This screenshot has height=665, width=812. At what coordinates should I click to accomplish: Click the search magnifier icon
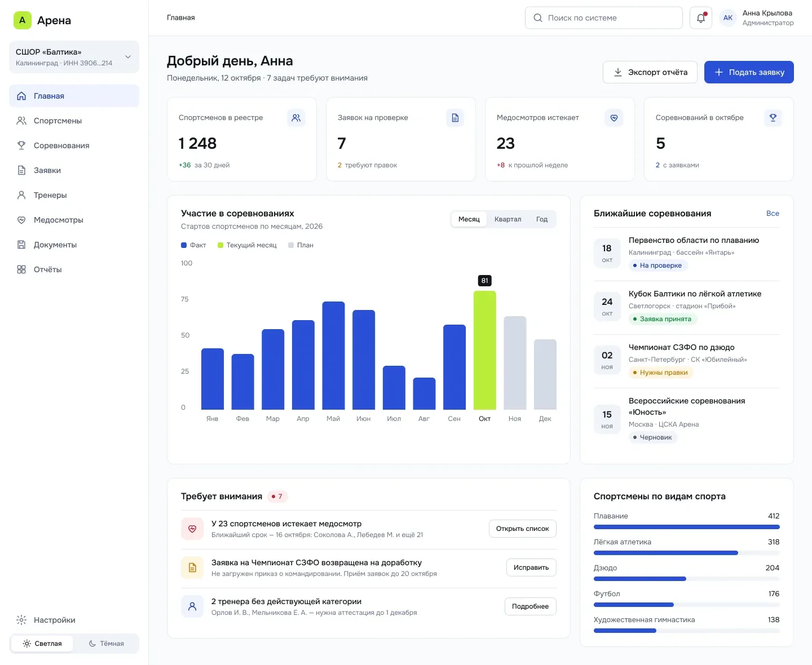tap(538, 18)
